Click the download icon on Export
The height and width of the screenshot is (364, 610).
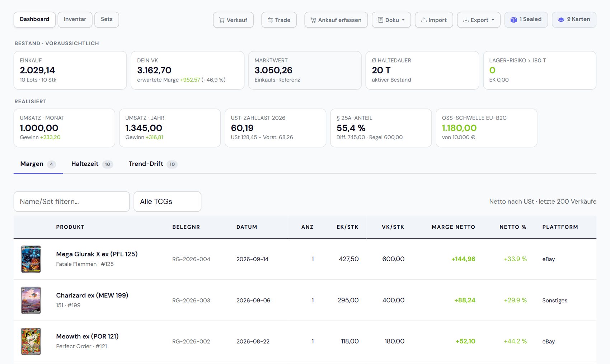(x=466, y=20)
